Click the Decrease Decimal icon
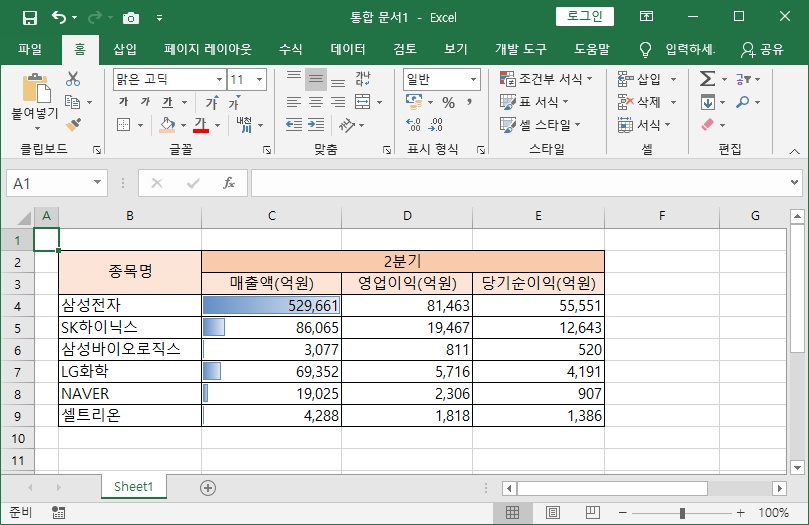809x525 pixels. [436, 124]
